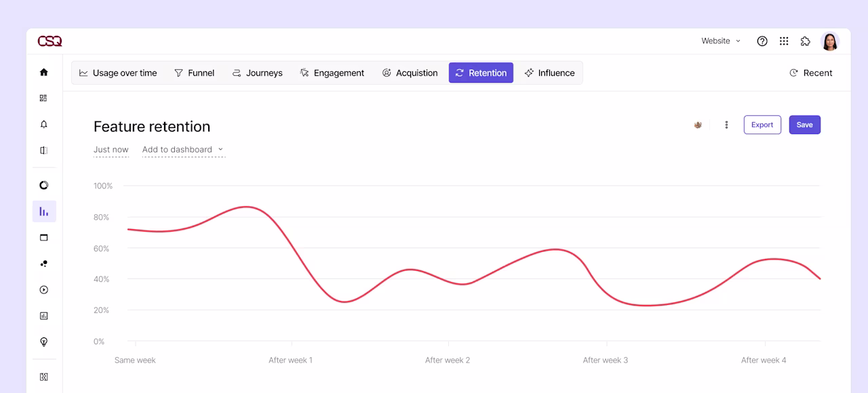Click the lightbulb insights sidebar icon

pyautogui.click(x=44, y=342)
